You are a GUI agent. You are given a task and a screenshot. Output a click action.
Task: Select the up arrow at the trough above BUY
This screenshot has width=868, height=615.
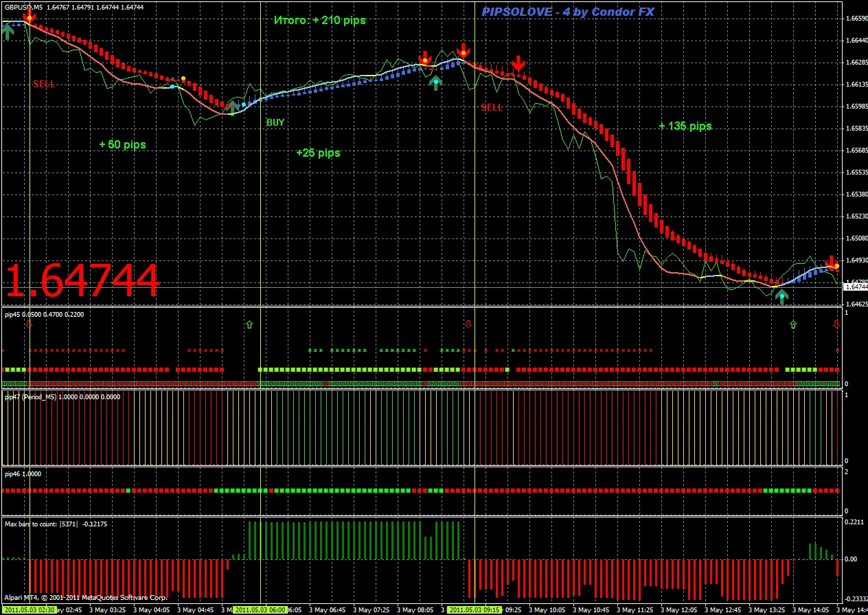233,107
